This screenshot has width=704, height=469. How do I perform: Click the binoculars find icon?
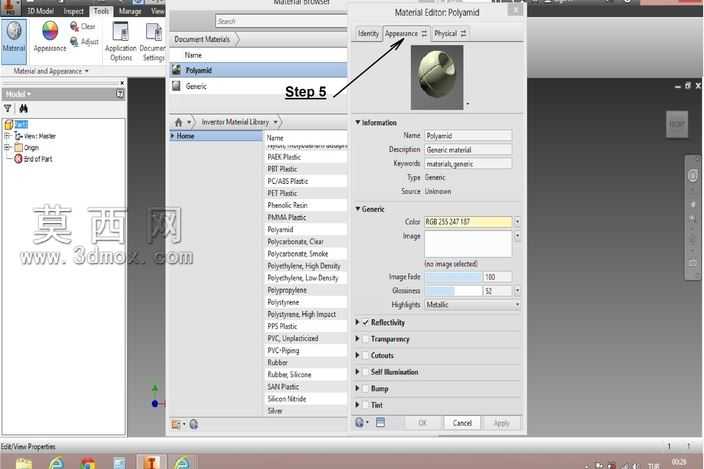(x=23, y=108)
